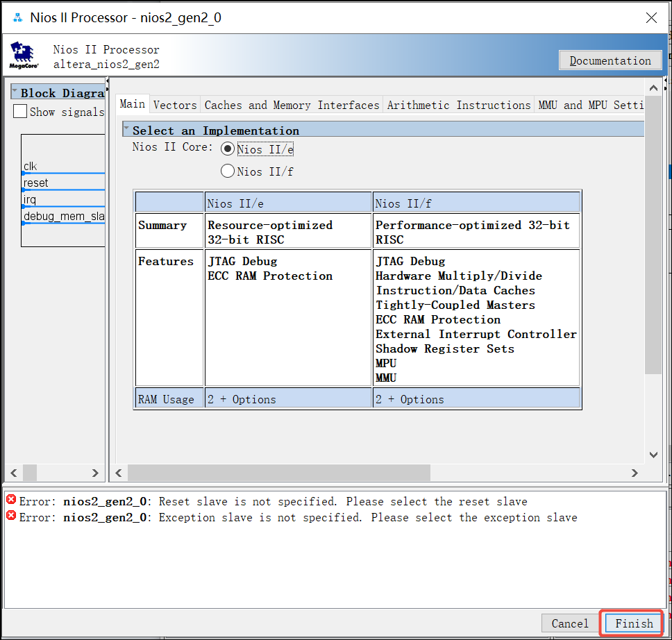Viewport: 672px width, 640px height.
Task: Click the MegaCore logo icon
Action: [24, 56]
